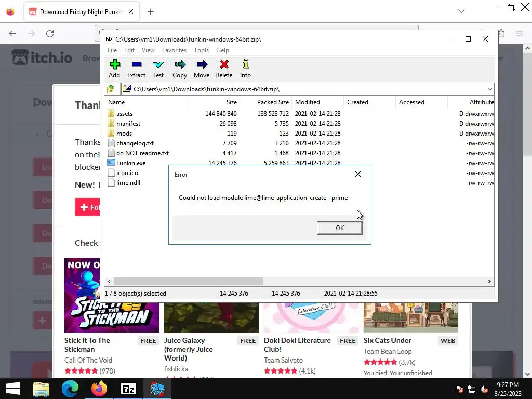Sort by Modified column header
Image resolution: width=532 pixels, height=399 pixels.
tap(317, 102)
